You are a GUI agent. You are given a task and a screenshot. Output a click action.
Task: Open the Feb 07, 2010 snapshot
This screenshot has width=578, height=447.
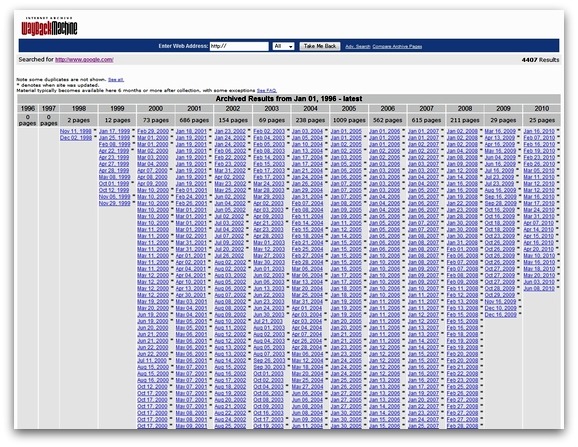coord(539,138)
